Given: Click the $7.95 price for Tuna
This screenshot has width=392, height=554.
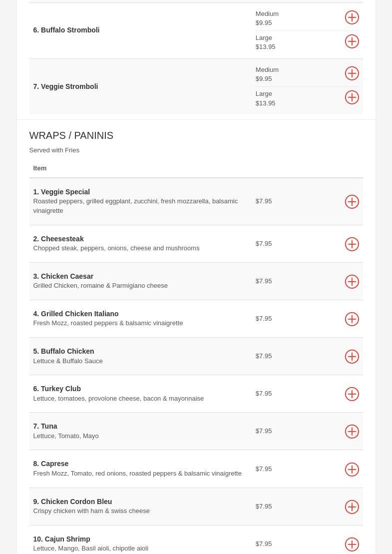Looking at the screenshot, I should (x=264, y=431).
